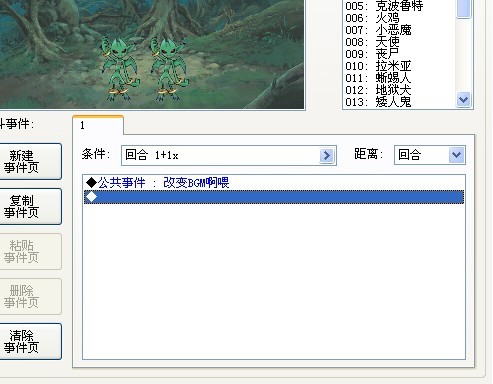Click the right green imp in preview
Viewport: 493px width, 384px height.
pyautogui.click(x=168, y=69)
